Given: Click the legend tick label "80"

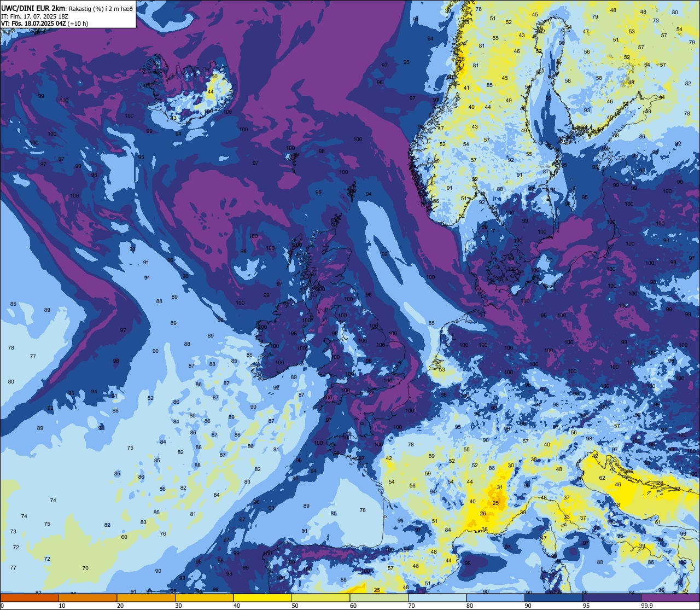Looking at the screenshot, I should click(470, 606).
